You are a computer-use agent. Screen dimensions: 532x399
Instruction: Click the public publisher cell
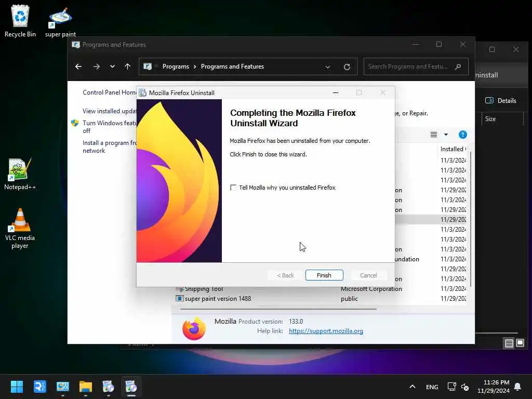tap(349, 299)
